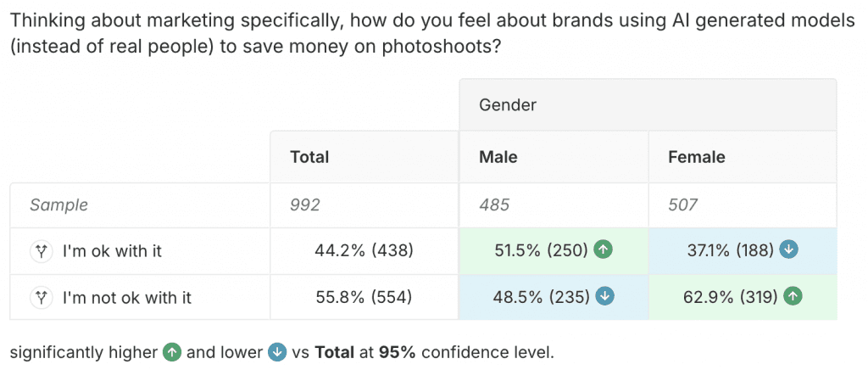Click the female sample size 507 cell
Screen dimensions: 868x381
tap(682, 205)
